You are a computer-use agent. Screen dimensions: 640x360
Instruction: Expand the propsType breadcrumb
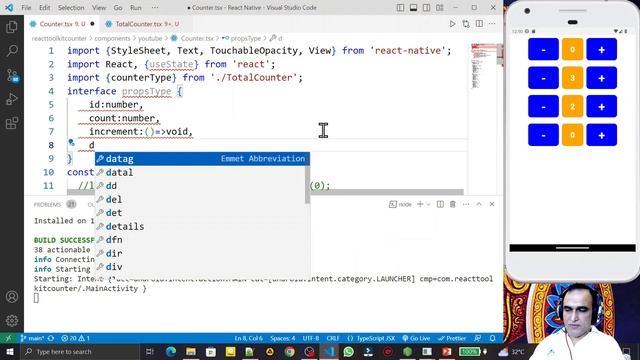(245, 38)
